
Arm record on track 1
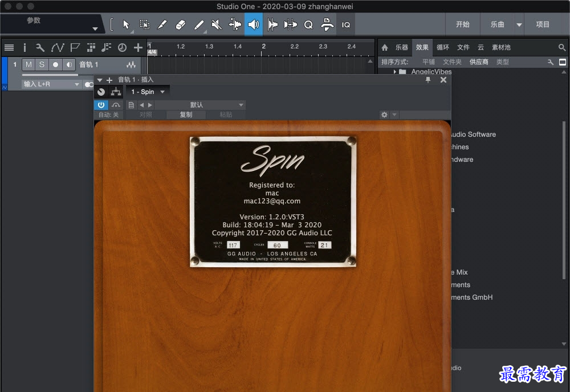(55, 64)
